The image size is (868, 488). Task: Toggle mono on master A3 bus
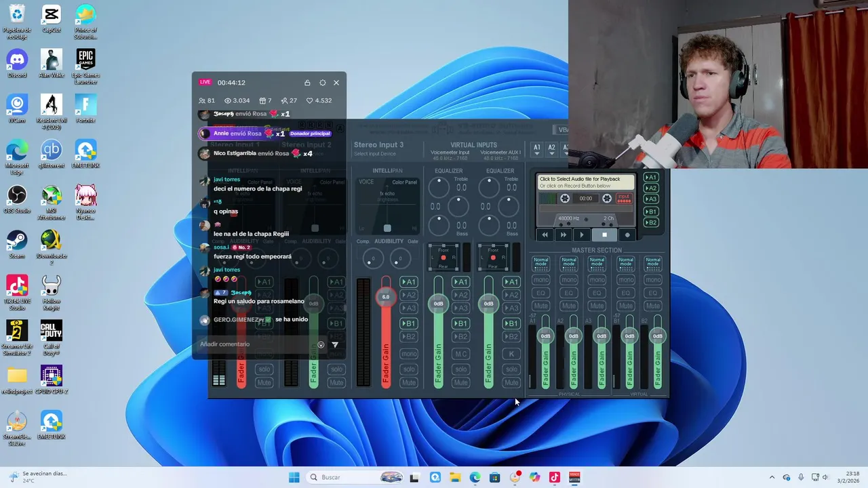tap(597, 280)
